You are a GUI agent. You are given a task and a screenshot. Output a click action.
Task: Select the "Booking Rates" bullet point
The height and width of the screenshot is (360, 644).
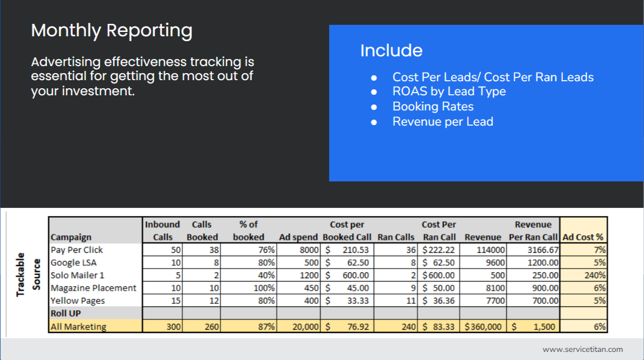433,106
